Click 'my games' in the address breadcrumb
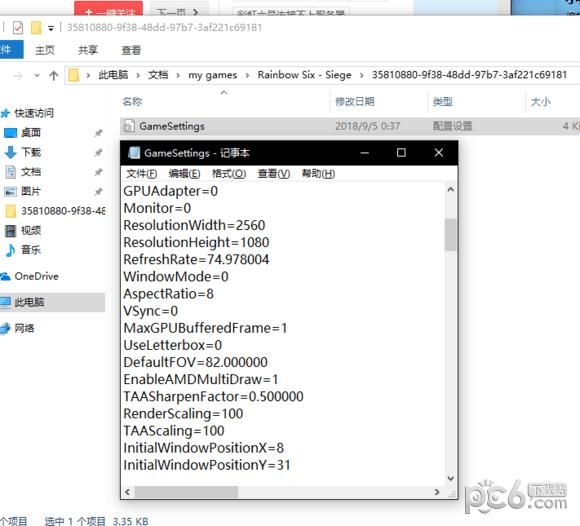The image size is (580, 526). [213, 75]
